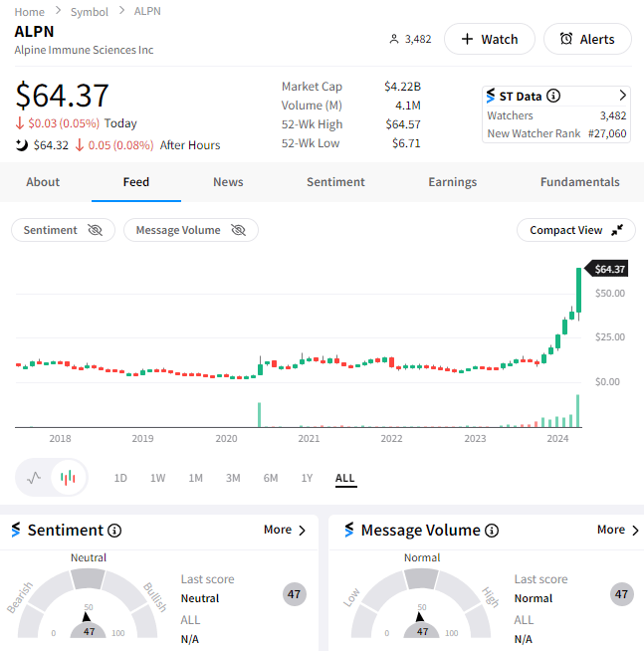The height and width of the screenshot is (651, 644).
Task: Click the Stocktwits logo beside Sentiment heading
Action: [16, 530]
